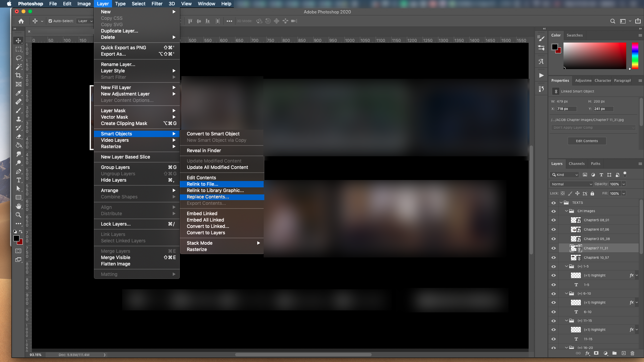
Task: Select the Zoom tool in toolbar
Action: click(18, 215)
